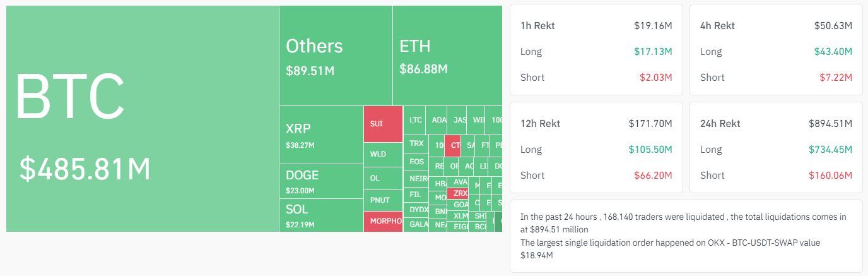The image size is (868, 276).
Task: Click the 4h Rekt card heading
Action: click(x=717, y=26)
